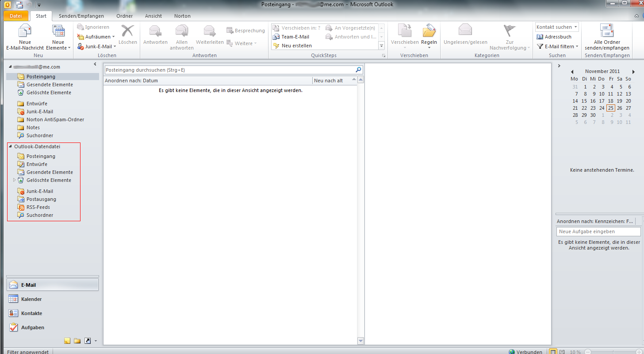Viewport: 644px width, 354px height.
Task: Create a new message with Neue E-Mail-Nachricht
Action: point(25,38)
